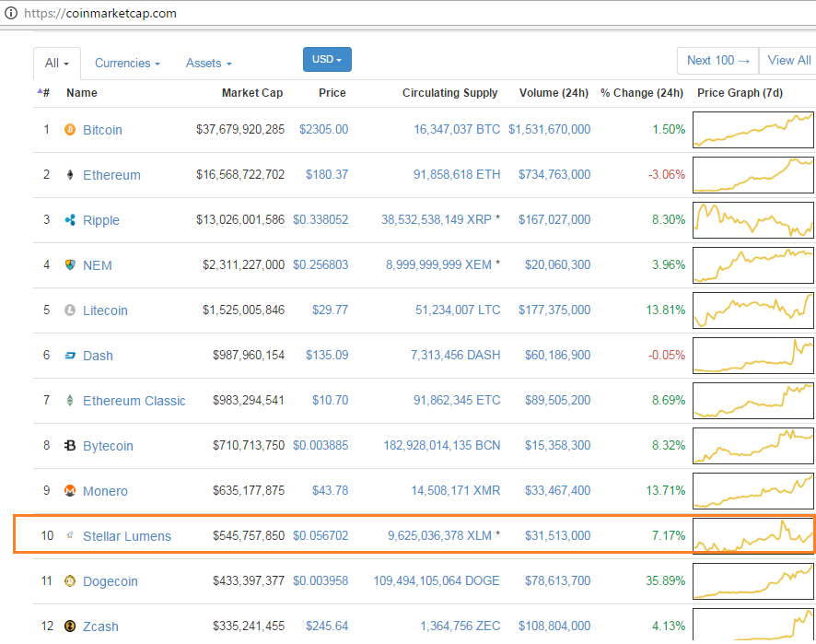The image size is (816, 644).
Task: Click Dash 7-day price graph
Action: click(x=753, y=356)
